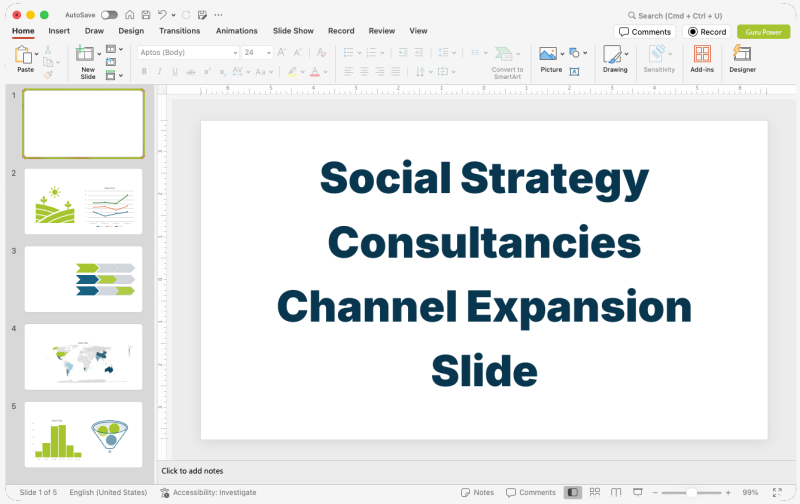Click the Increase indent icon

point(419,52)
